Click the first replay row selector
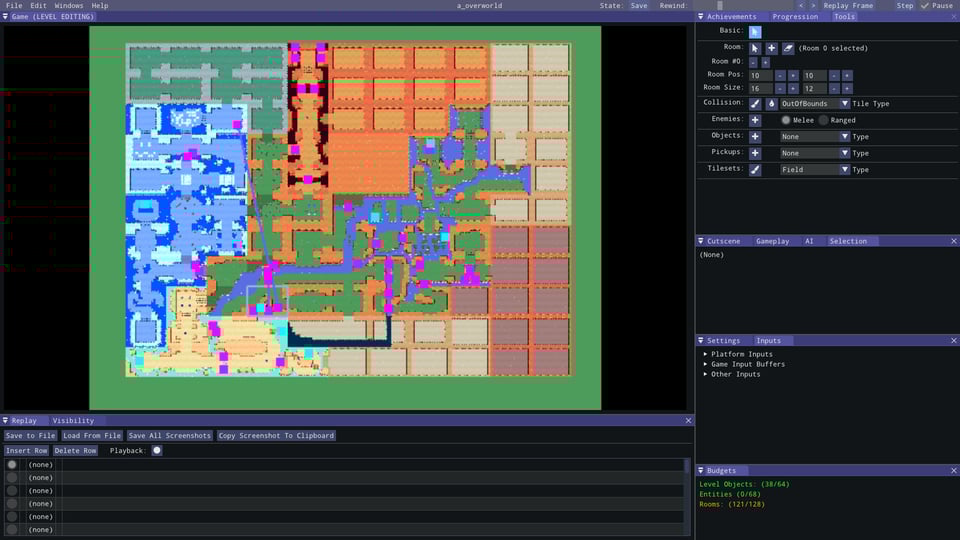 [12, 465]
